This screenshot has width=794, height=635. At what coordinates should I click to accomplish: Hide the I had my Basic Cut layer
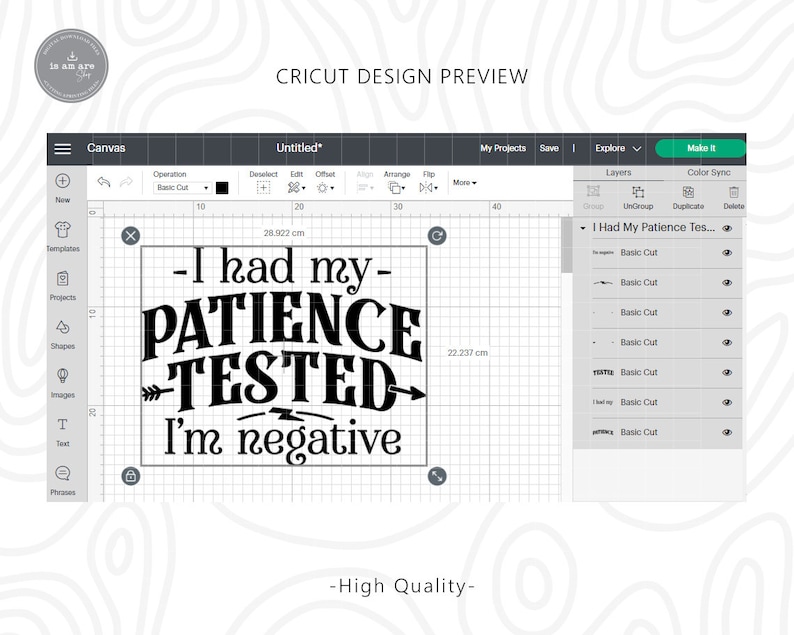click(x=727, y=402)
